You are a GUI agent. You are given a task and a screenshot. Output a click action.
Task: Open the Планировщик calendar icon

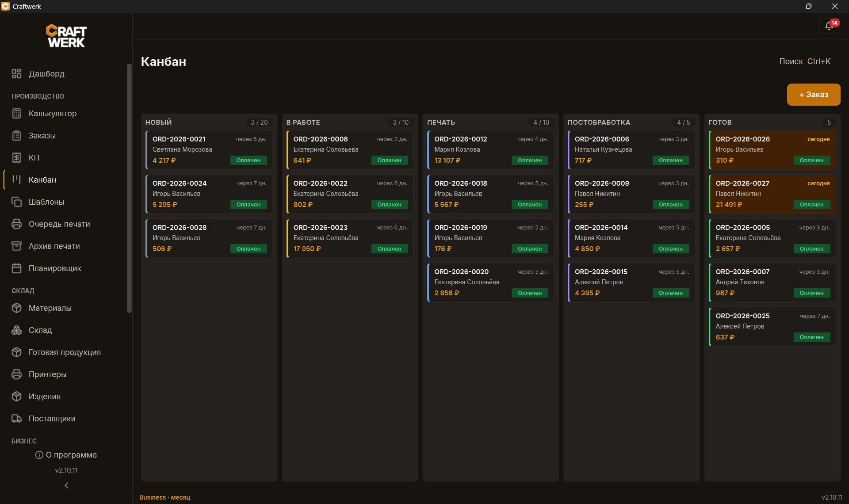16,268
